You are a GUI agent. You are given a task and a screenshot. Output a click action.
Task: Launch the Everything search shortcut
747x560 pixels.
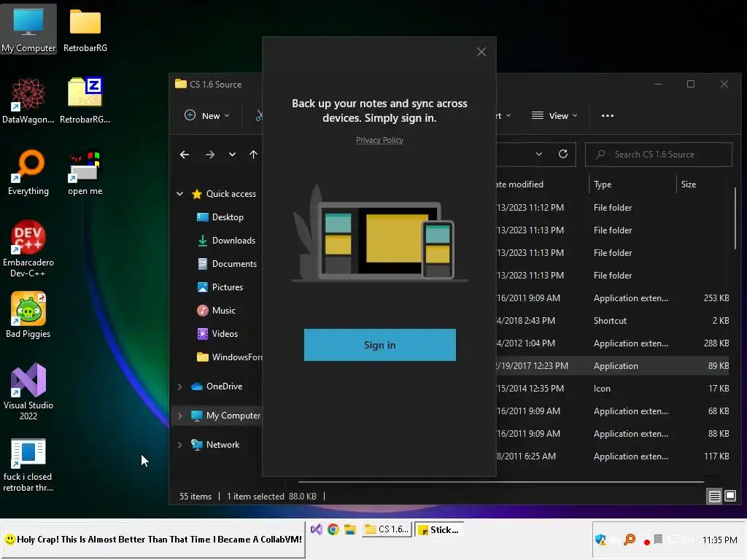28,172
